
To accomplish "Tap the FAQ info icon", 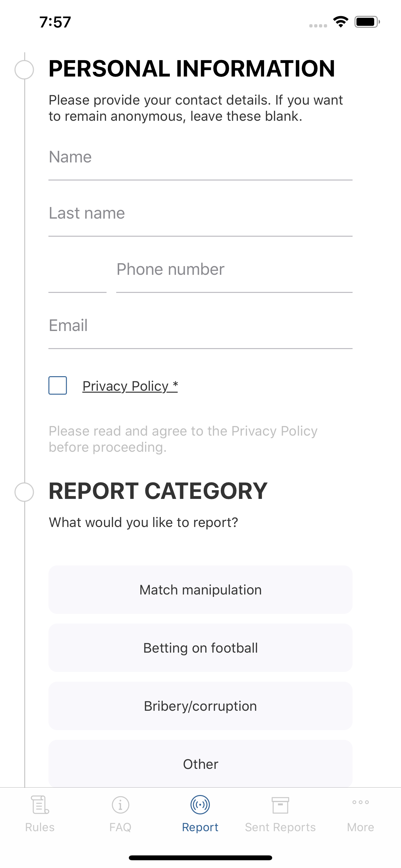I will pyautogui.click(x=120, y=805).
